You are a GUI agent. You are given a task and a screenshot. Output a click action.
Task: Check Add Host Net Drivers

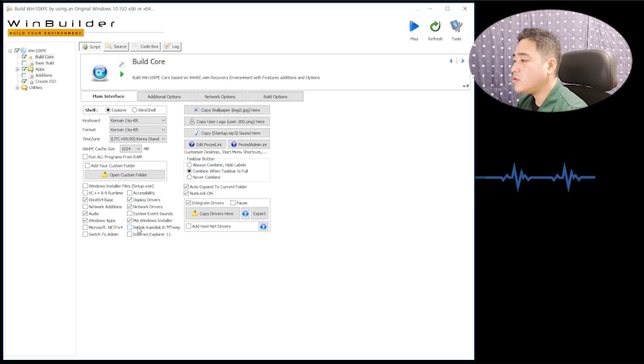click(189, 227)
